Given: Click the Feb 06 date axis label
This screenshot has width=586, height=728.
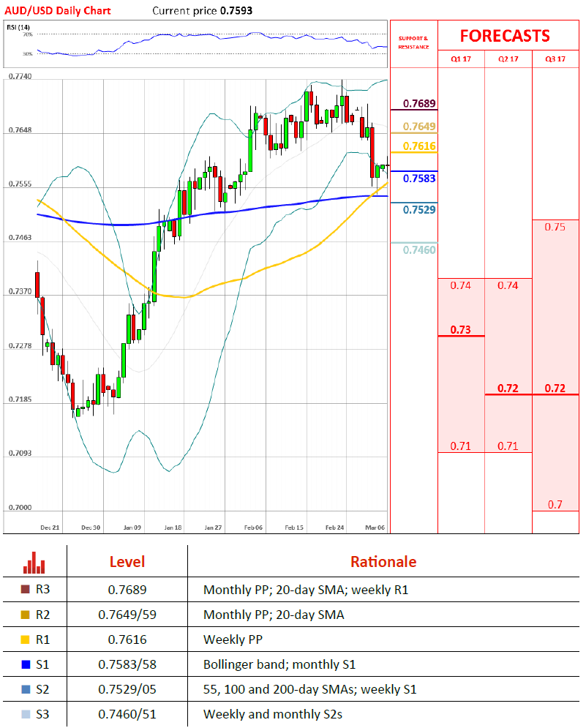Looking at the screenshot, I should pyautogui.click(x=254, y=528).
